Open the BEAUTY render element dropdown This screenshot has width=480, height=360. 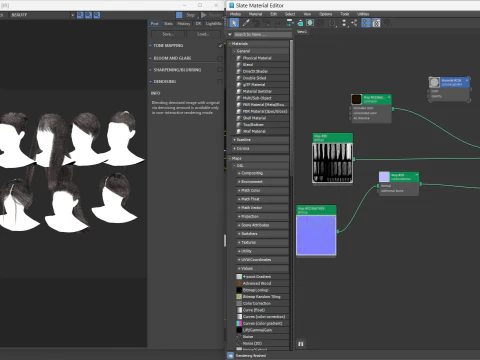[x=72, y=15]
